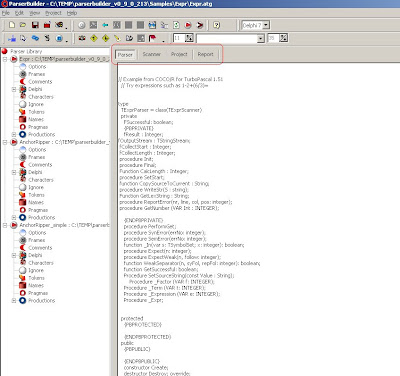This screenshot has width=400, height=376.
Task: Open the File menu
Action: (x=6, y=13)
